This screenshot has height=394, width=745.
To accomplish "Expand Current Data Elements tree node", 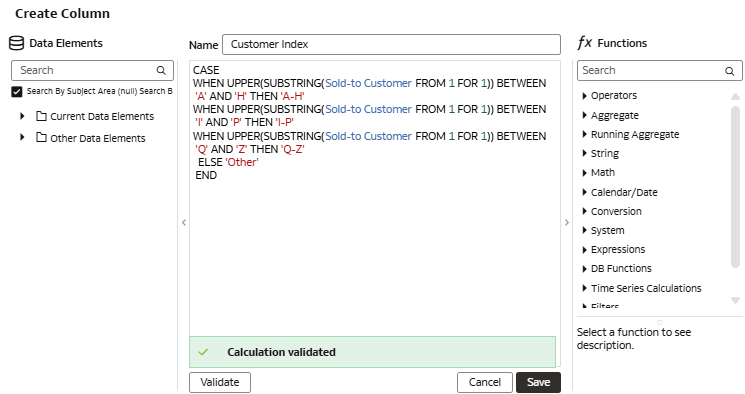I will [22, 116].
